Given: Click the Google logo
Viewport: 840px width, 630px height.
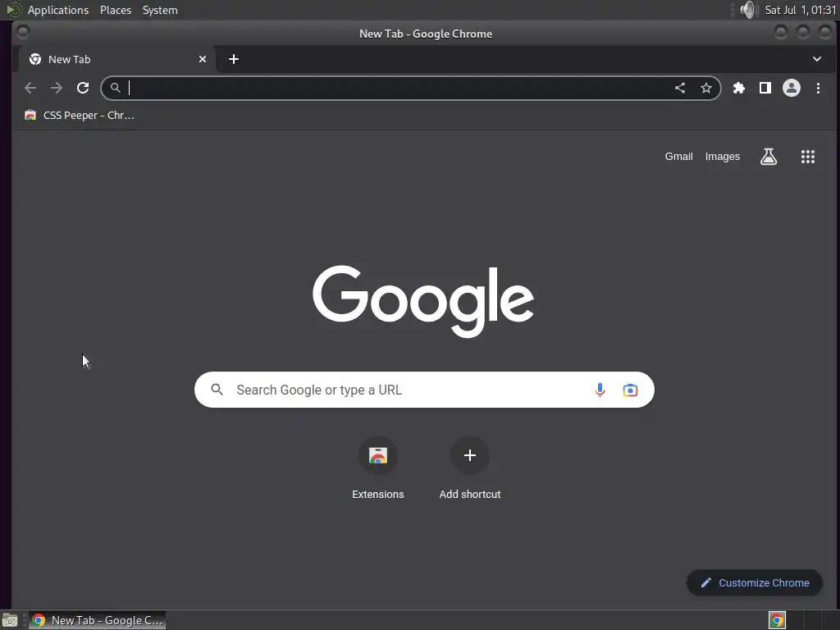Looking at the screenshot, I should click(423, 301).
